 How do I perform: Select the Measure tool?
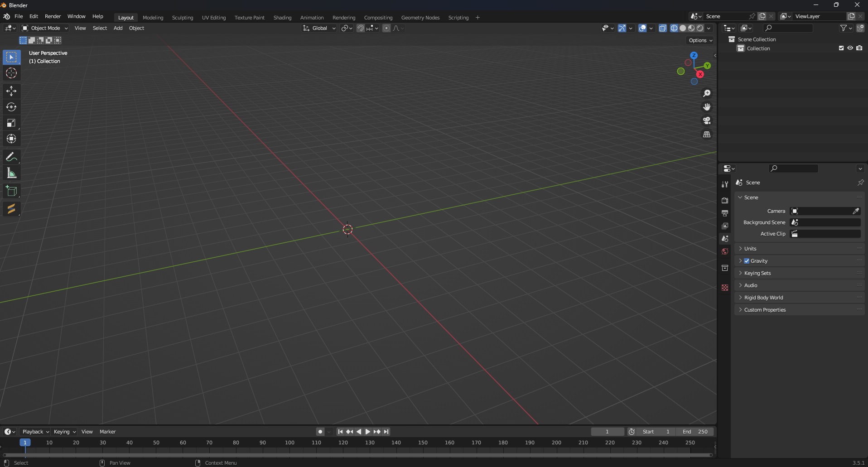pos(11,173)
